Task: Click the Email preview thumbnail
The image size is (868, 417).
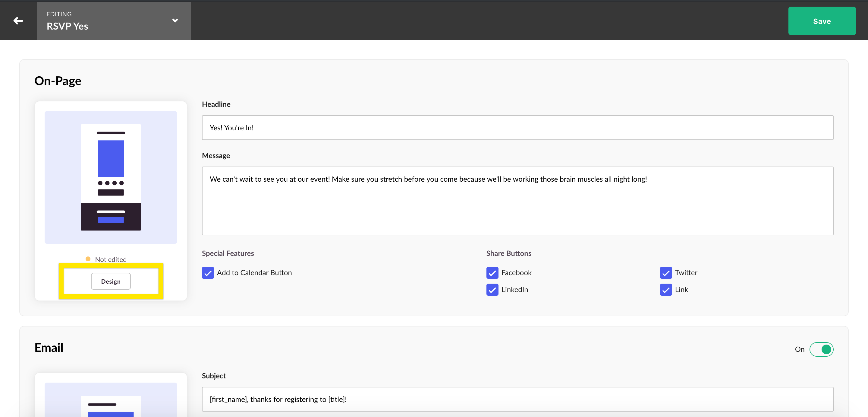Action: tap(111, 400)
